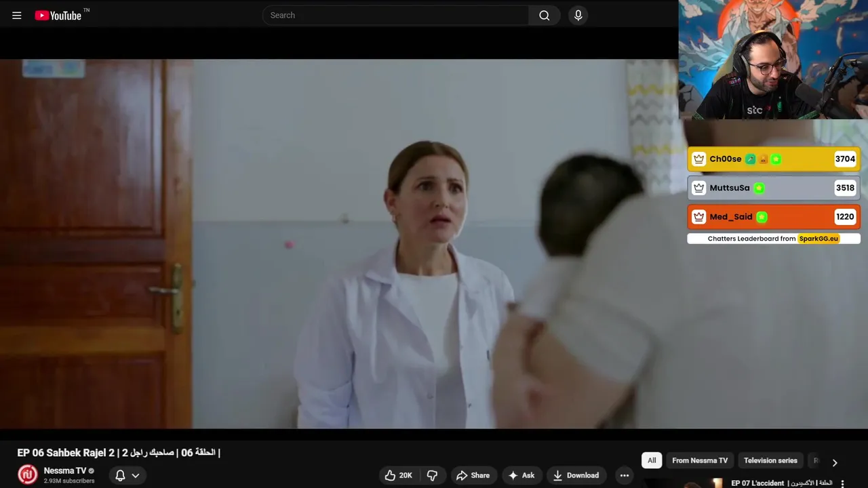Select the From Nessma TV chip
868x488 pixels.
click(x=700, y=460)
